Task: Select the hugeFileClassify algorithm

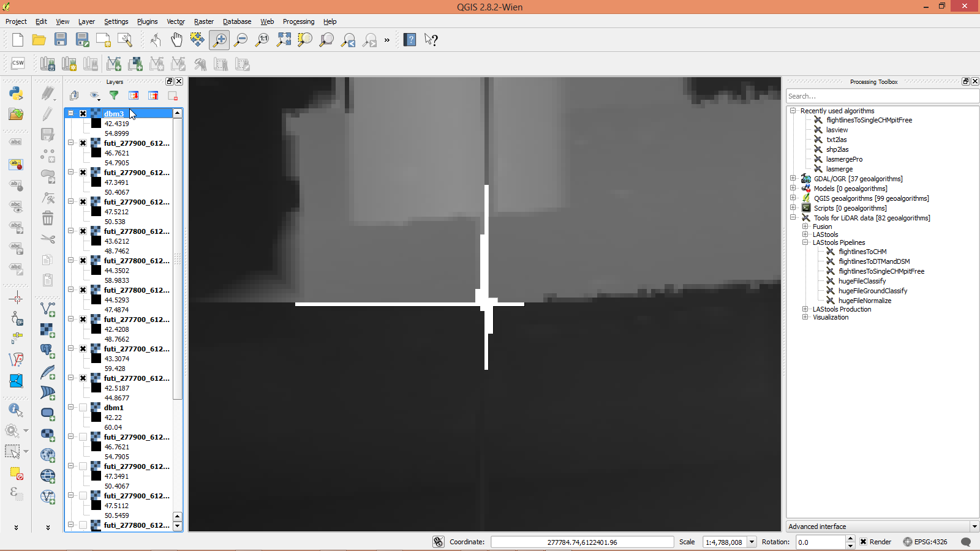Action: pyautogui.click(x=862, y=281)
